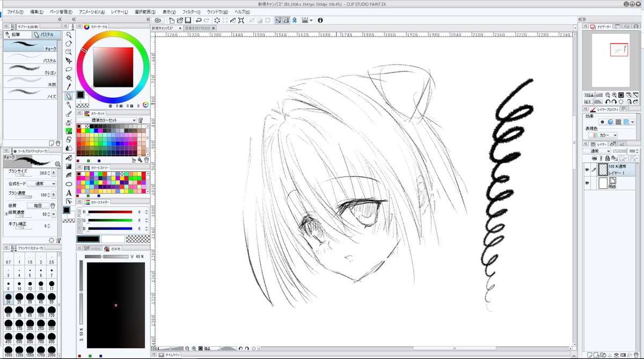Click the Undo arrow in the toolbar
Image resolution: width=644 pixels, height=359 pixels.
(198, 20)
